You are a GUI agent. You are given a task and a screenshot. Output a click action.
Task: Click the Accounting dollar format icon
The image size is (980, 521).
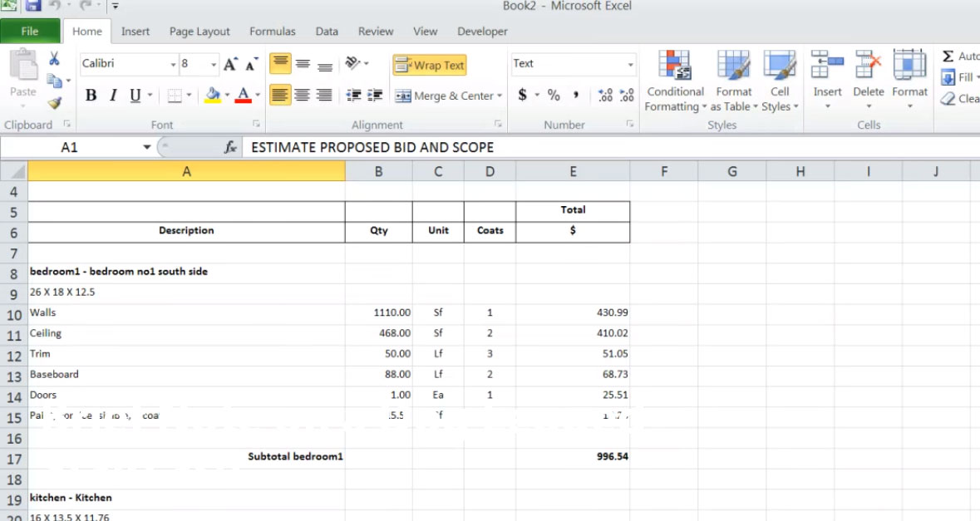(523, 95)
